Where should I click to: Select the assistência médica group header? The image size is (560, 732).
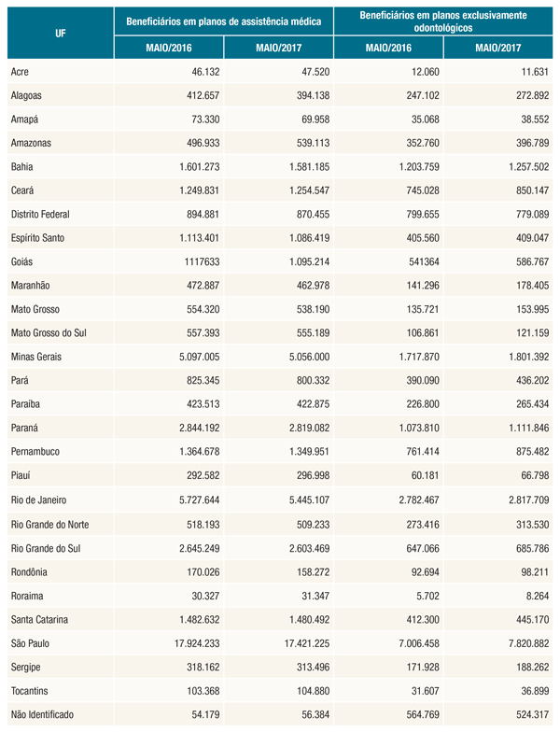click(224, 19)
